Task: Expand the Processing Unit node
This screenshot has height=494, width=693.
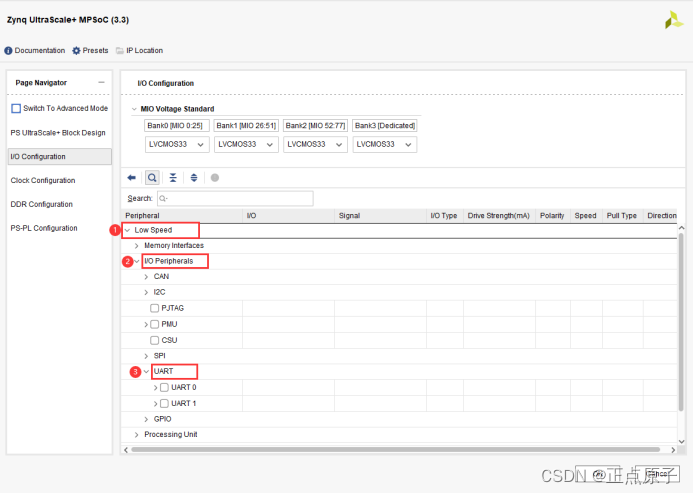Action: pyautogui.click(x=137, y=435)
